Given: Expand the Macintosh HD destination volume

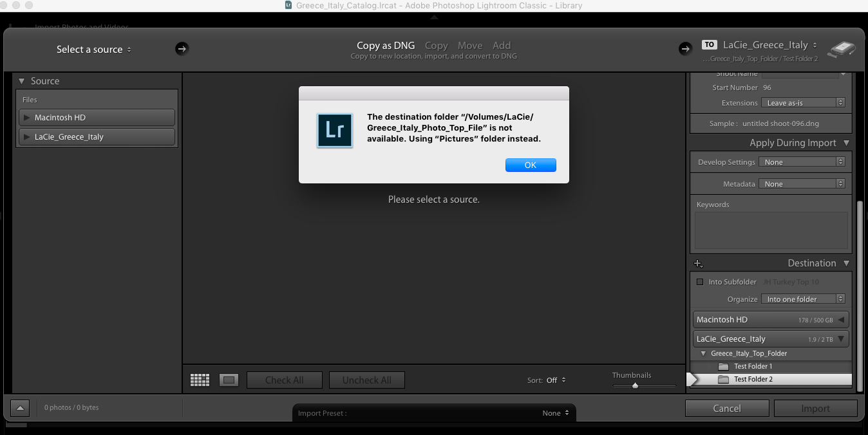Looking at the screenshot, I should (x=841, y=320).
